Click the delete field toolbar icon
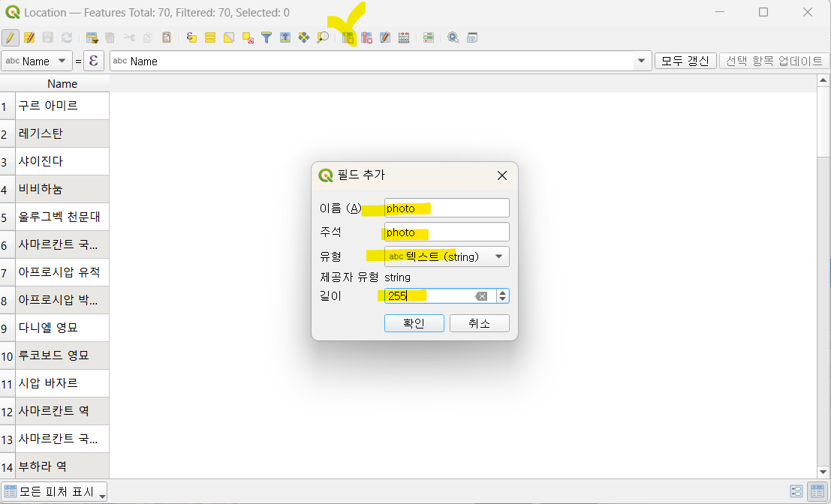Image resolution: width=831 pixels, height=504 pixels. pos(366,37)
